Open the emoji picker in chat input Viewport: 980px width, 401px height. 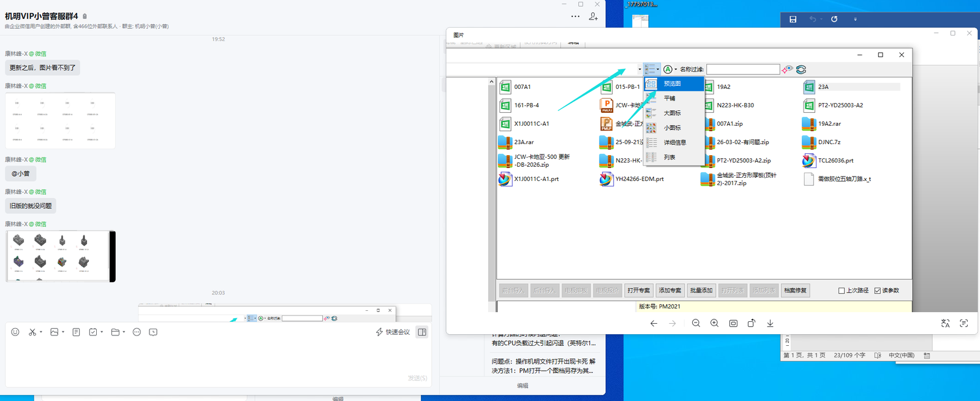click(x=15, y=332)
